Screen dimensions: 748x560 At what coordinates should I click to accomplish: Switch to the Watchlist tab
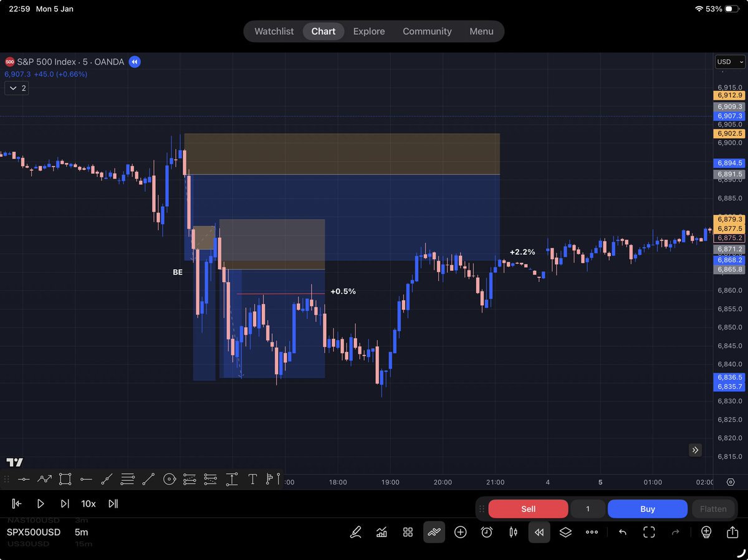tap(274, 31)
